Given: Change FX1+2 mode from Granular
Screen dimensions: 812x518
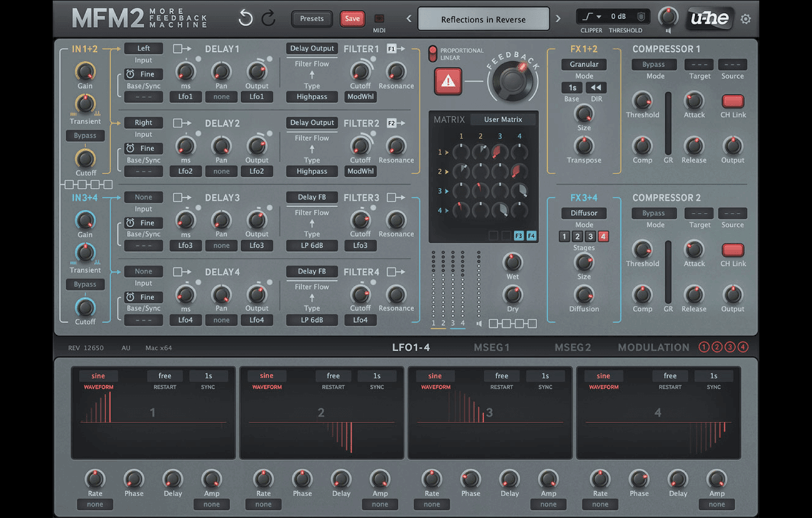Looking at the screenshot, I should [x=584, y=64].
